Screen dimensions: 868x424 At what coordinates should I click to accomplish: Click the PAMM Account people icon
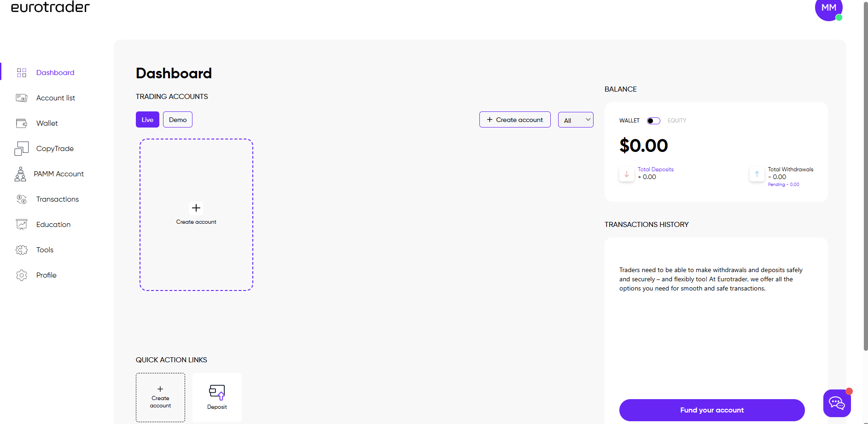click(x=20, y=174)
